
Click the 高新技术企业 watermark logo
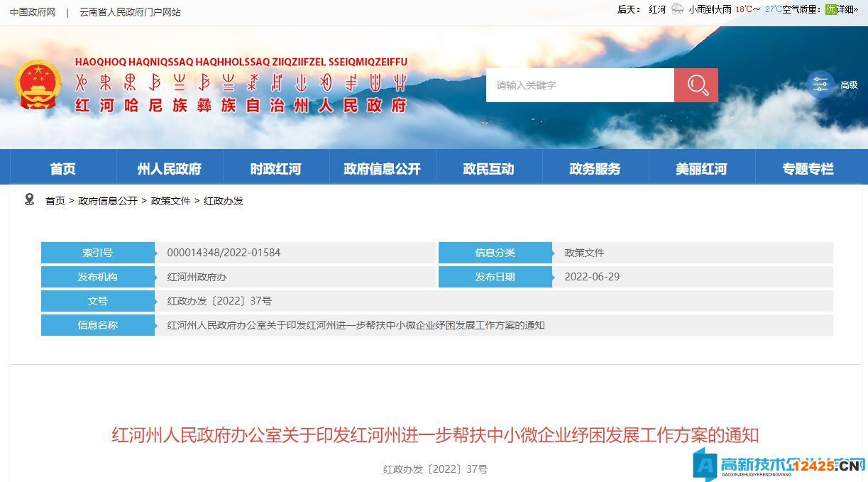[779, 465]
